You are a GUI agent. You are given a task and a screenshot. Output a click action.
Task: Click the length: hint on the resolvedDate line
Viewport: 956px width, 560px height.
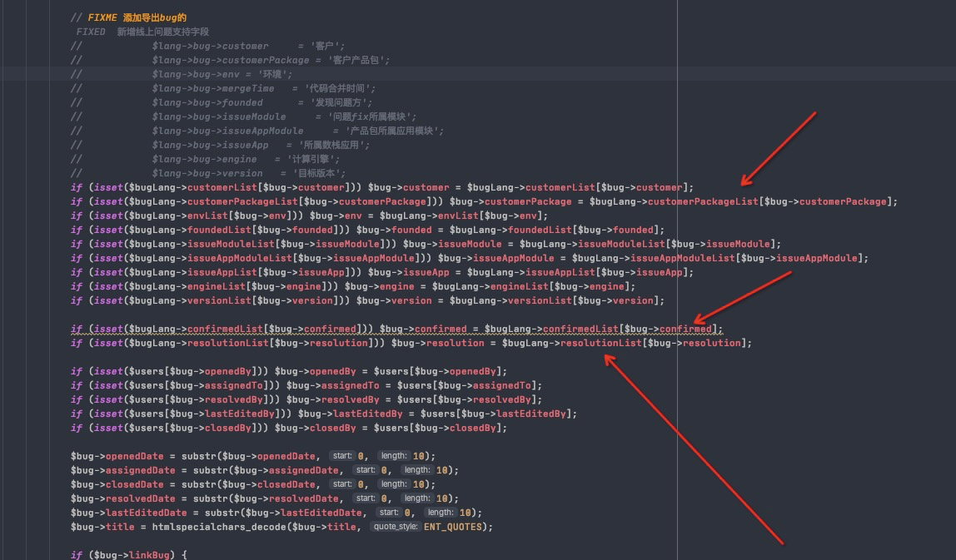[x=418, y=498]
